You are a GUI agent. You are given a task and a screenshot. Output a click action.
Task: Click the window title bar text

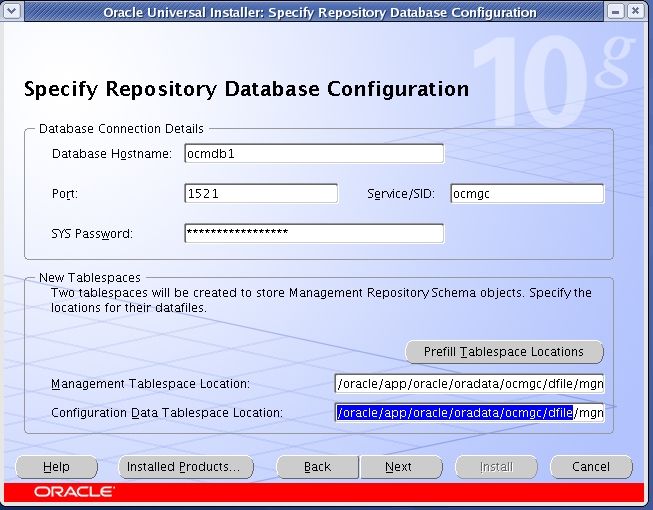pos(320,12)
